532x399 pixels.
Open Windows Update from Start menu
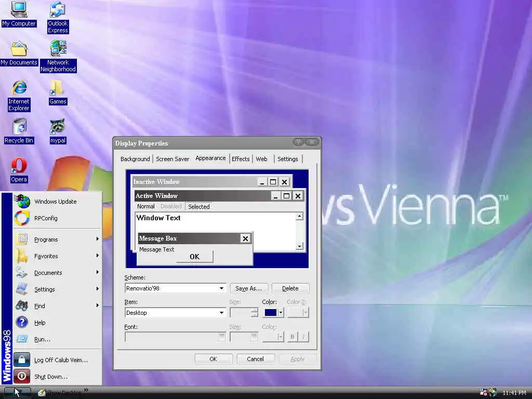coord(57,202)
